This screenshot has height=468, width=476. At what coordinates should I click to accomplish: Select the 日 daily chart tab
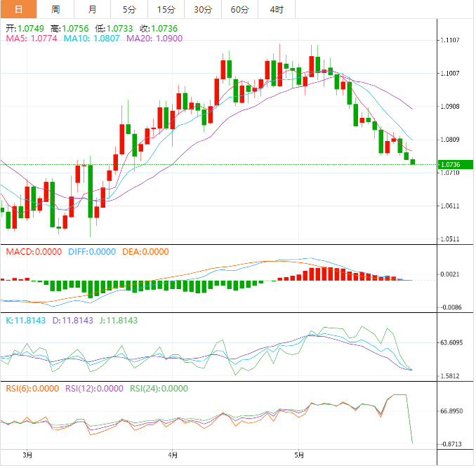[x=18, y=9]
